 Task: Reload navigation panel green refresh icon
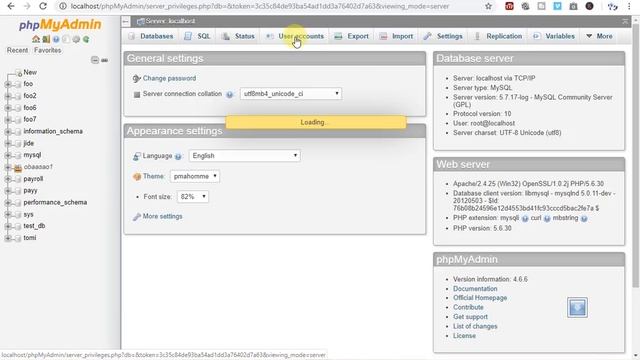86,40
